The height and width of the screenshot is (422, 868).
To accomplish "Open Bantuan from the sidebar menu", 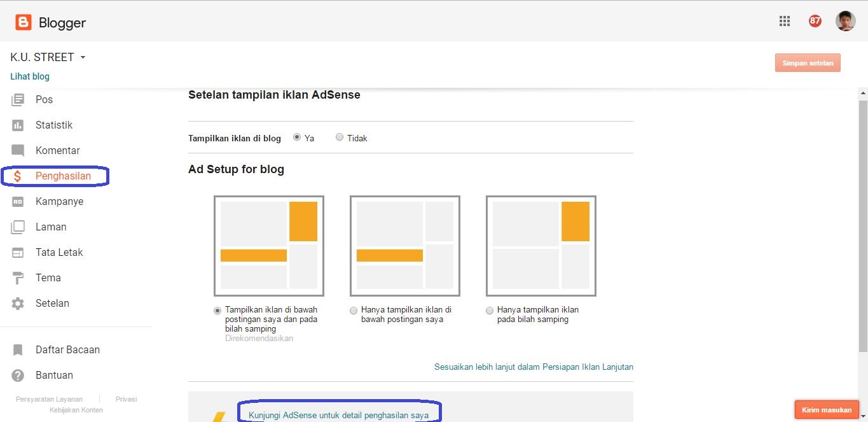I will tap(54, 375).
